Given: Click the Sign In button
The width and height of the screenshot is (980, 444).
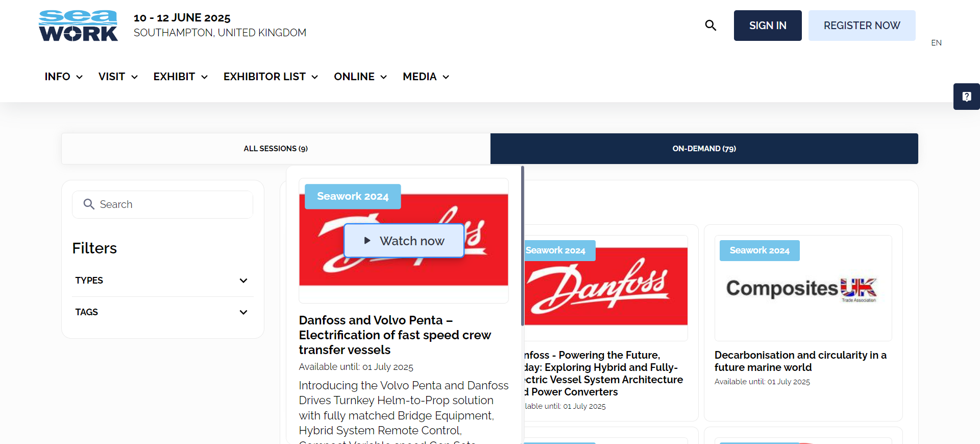Looking at the screenshot, I should coord(768,26).
